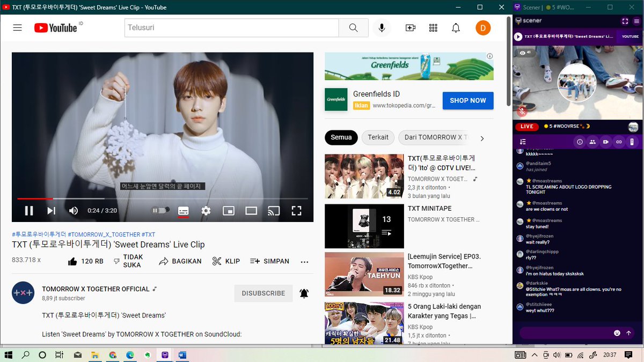
Task: Mute the video with the speaker icon
Action: click(74, 211)
